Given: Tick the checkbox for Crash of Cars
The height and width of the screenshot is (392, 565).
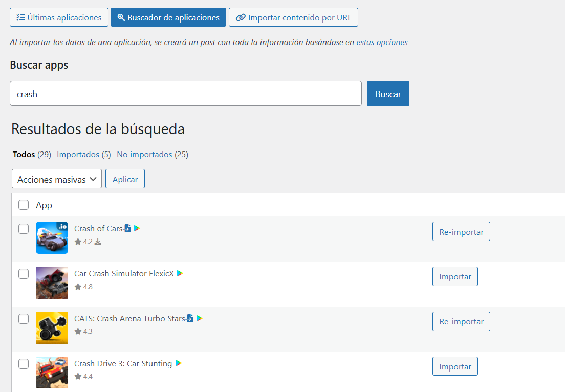Looking at the screenshot, I should click(24, 229).
